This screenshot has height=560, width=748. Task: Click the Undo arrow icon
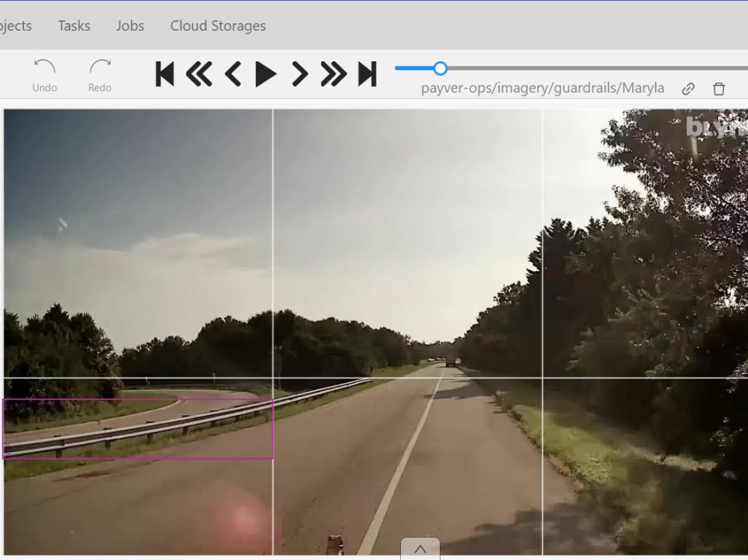(x=45, y=67)
